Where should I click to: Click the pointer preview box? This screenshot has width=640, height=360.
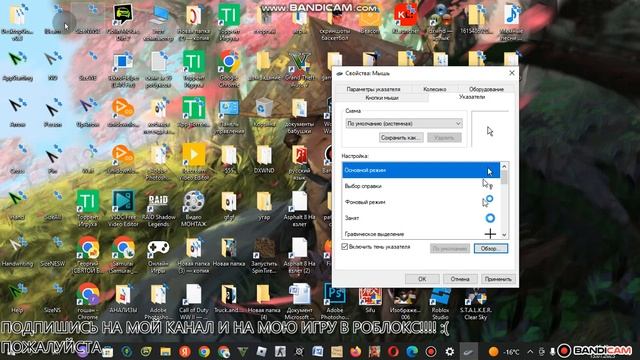(x=490, y=129)
